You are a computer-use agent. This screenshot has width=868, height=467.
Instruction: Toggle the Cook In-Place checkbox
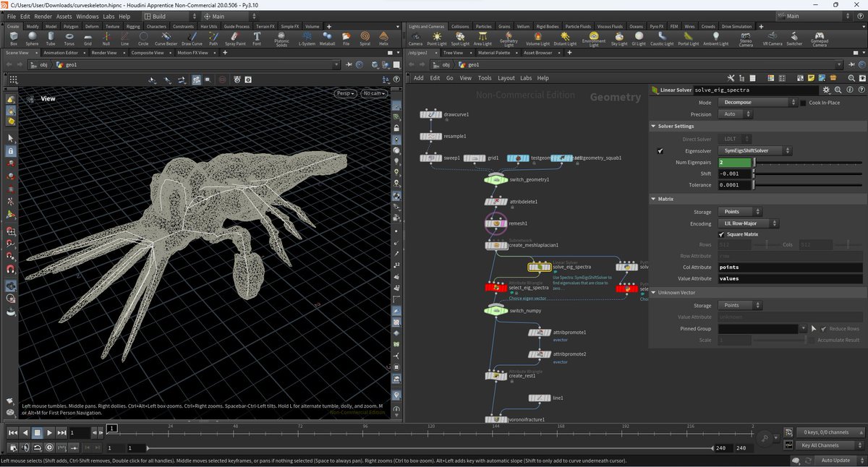tap(804, 103)
